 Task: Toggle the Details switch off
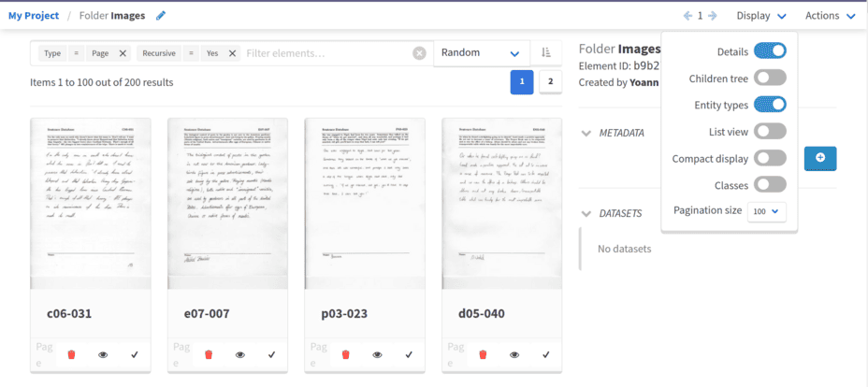pyautogui.click(x=770, y=51)
